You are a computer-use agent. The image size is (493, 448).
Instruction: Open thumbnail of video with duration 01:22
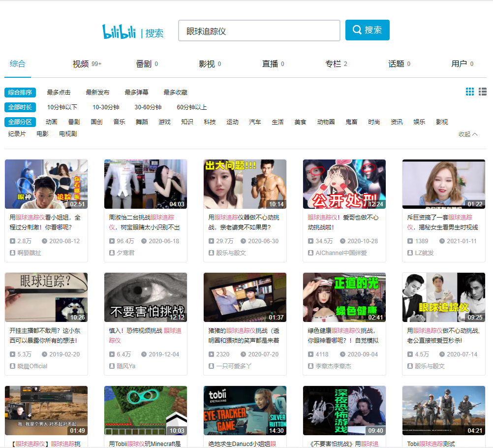(444, 184)
